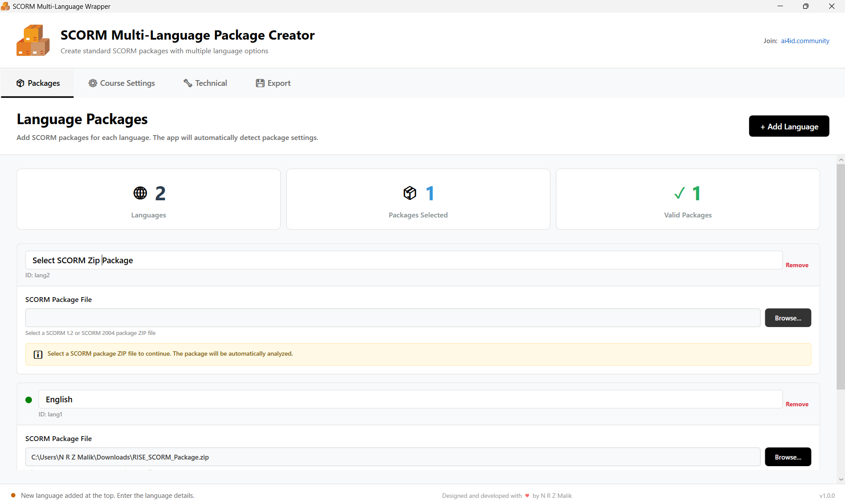Click the globe icon in Languages card
The height and width of the screenshot is (504, 845).
(140, 193)
